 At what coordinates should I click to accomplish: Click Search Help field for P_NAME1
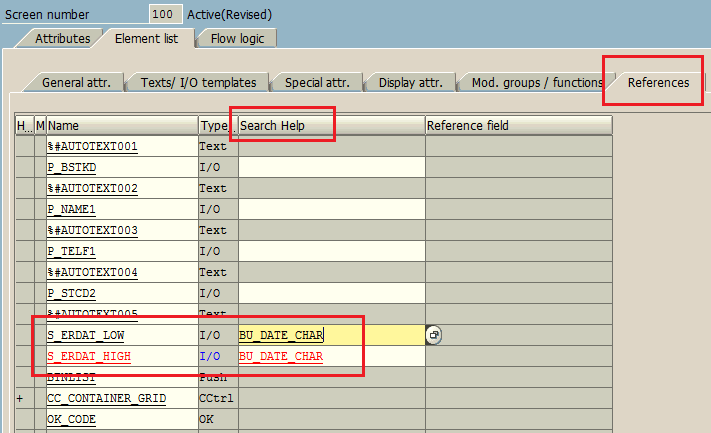[332, 209]
